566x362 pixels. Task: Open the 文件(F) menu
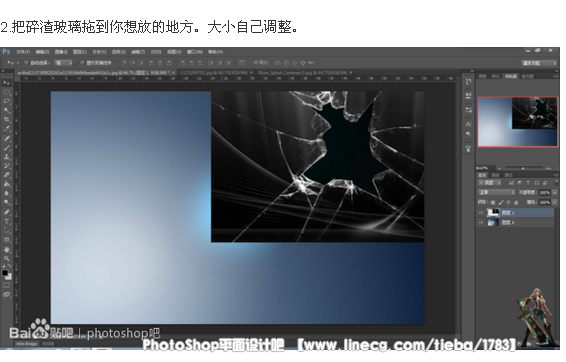(23, 52)
